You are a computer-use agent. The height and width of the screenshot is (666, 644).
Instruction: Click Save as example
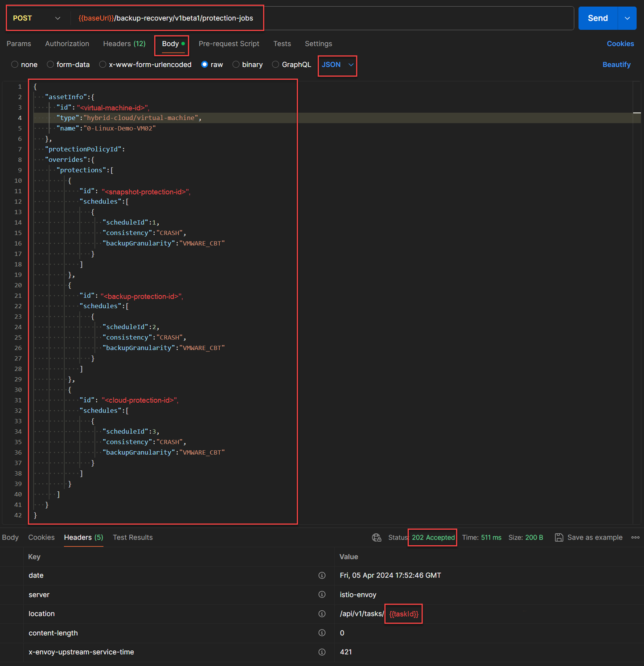(x=595, y=538)
